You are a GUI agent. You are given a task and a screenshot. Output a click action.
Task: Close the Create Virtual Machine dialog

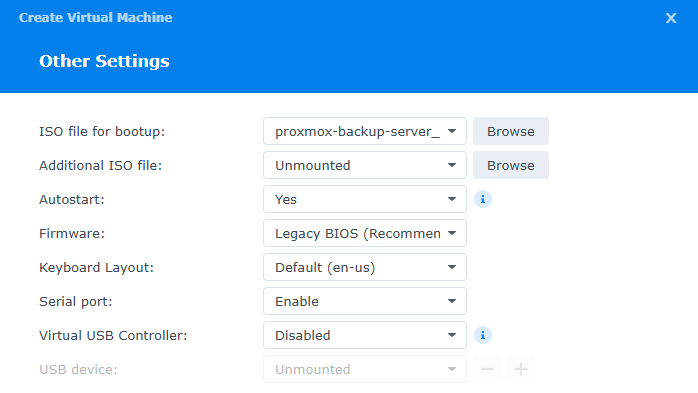671,18
